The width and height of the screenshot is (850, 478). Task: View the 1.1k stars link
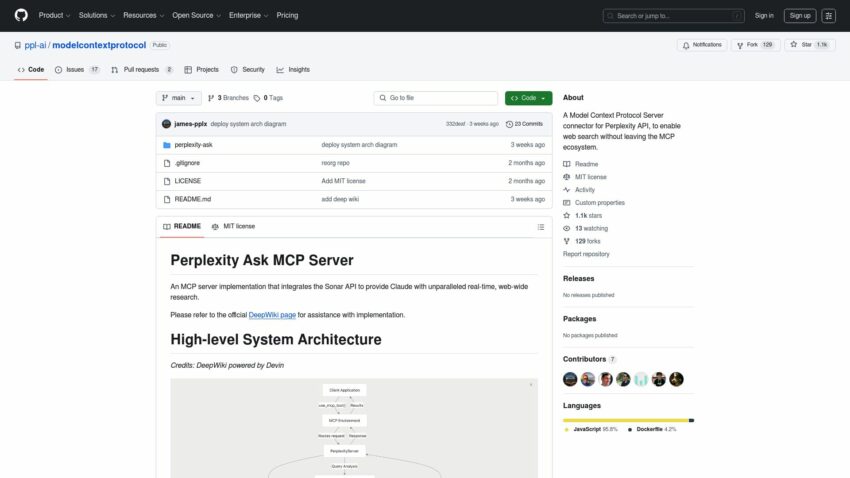(583, 216)
